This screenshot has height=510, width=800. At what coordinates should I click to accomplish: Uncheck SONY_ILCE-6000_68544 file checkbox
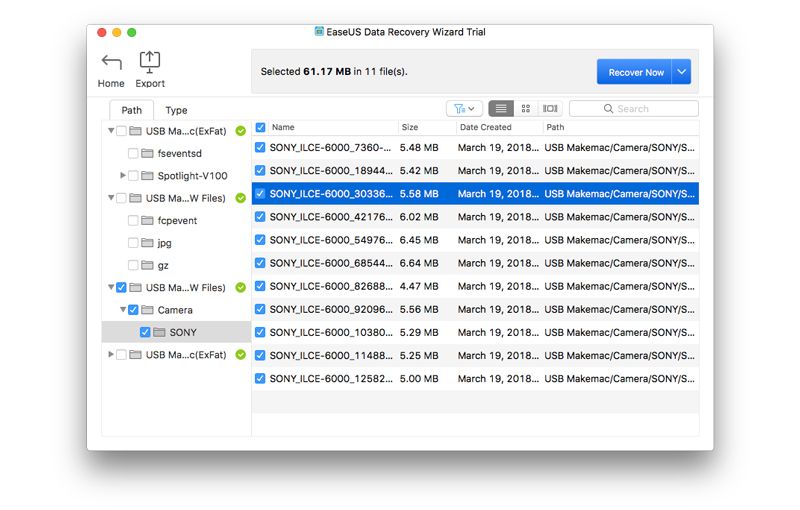(260, 263)
